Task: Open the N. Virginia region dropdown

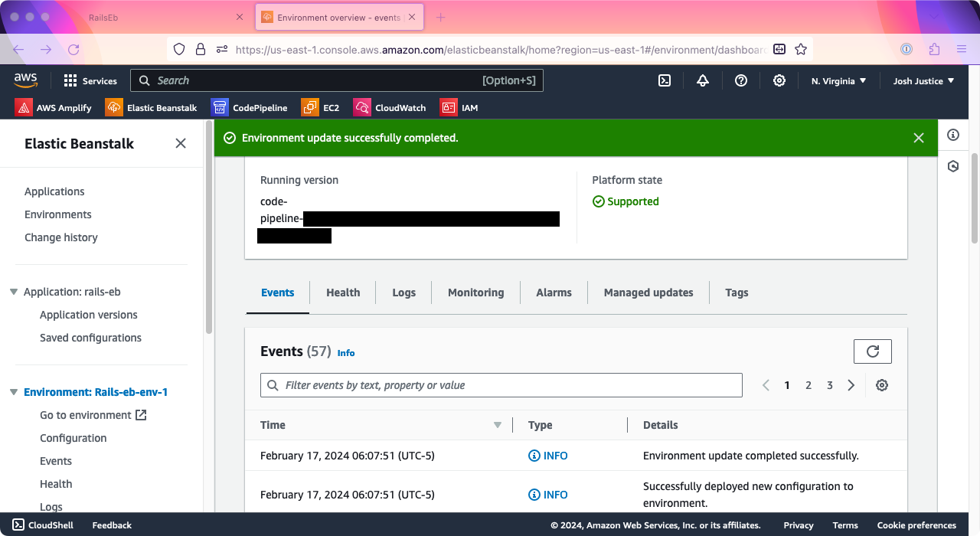Action: [x=839, y=80]
